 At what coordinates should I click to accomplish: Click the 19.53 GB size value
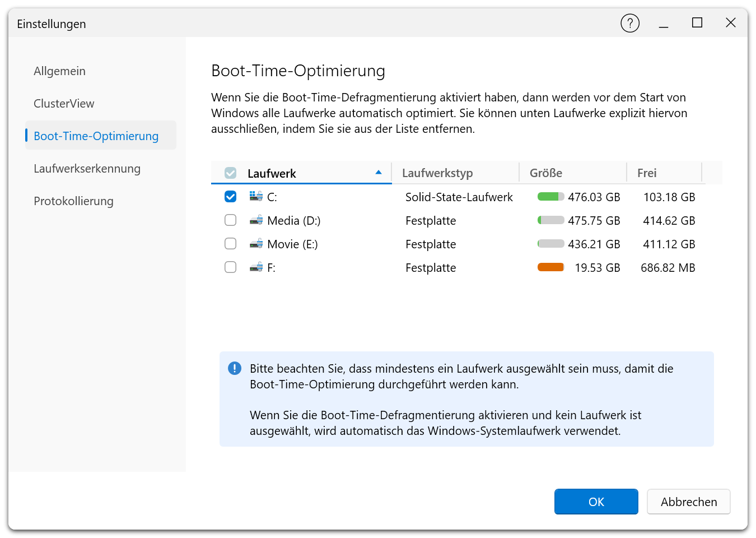598,268
